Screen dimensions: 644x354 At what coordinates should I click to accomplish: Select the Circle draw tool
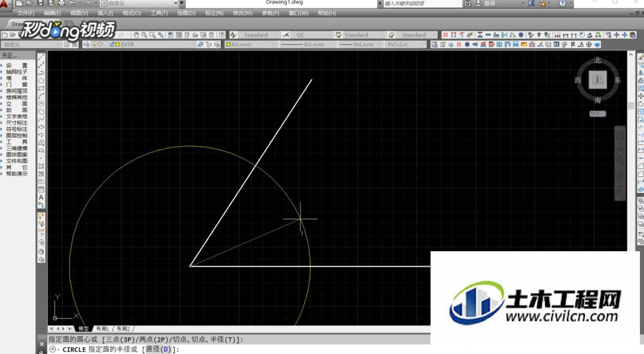pyautogui.click(x=41, y=104)
